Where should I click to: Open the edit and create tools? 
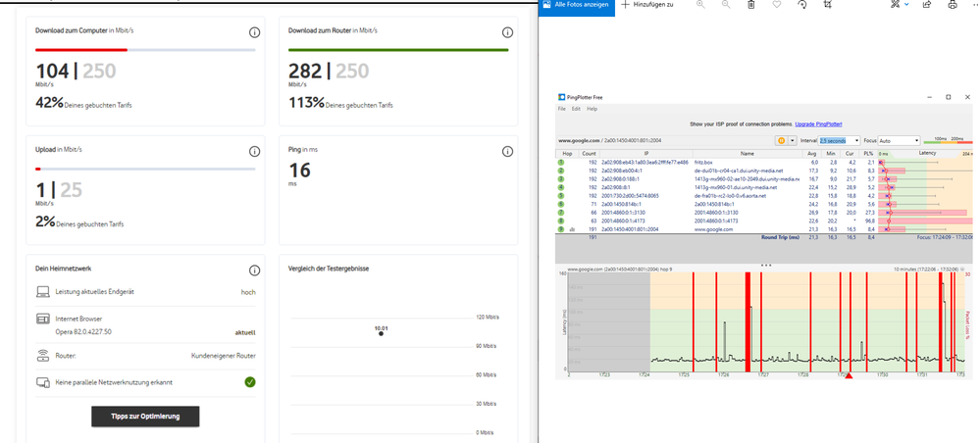click(896, 4)
